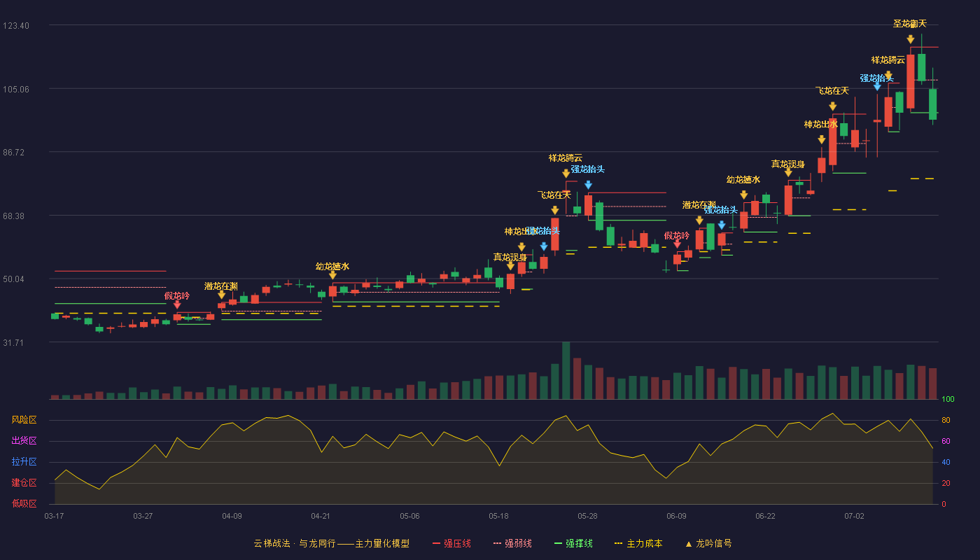Screen dimensions: 980x560
Task: Toggle the 强弱线 legend series
Action: (512, 543)
